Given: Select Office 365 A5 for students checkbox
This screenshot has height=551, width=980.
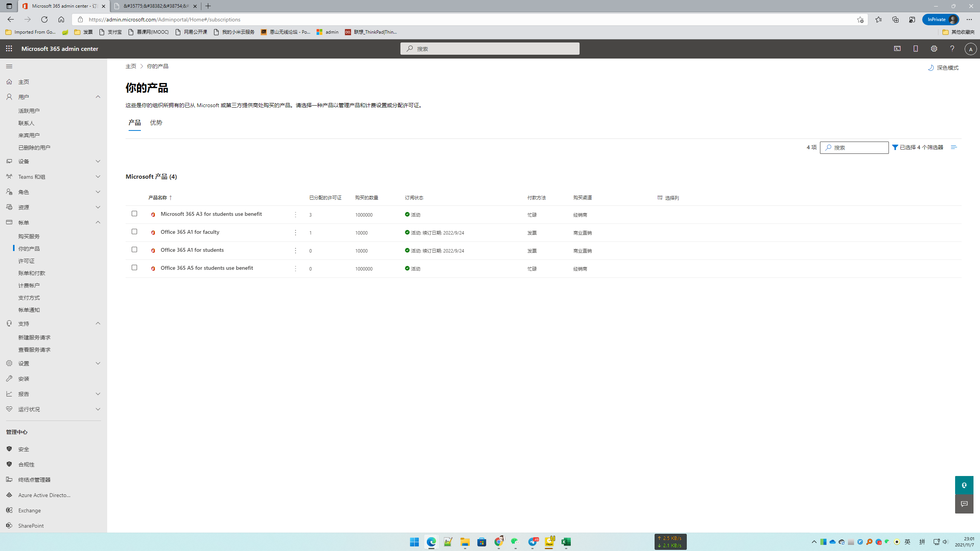Looking at the screenshot, I should pyautogui.click(x=134, y=267).
